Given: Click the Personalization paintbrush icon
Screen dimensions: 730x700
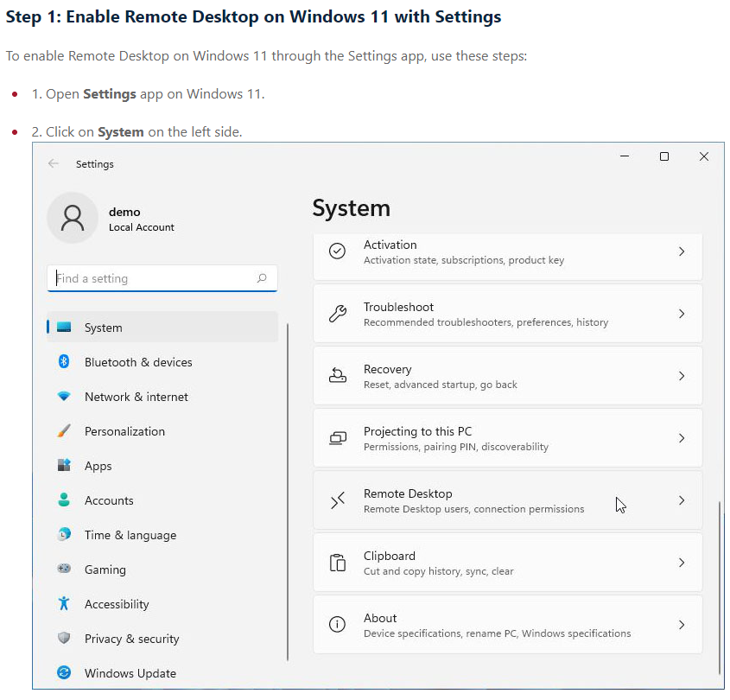Looking at the screenshot, I should pos(64,431).
